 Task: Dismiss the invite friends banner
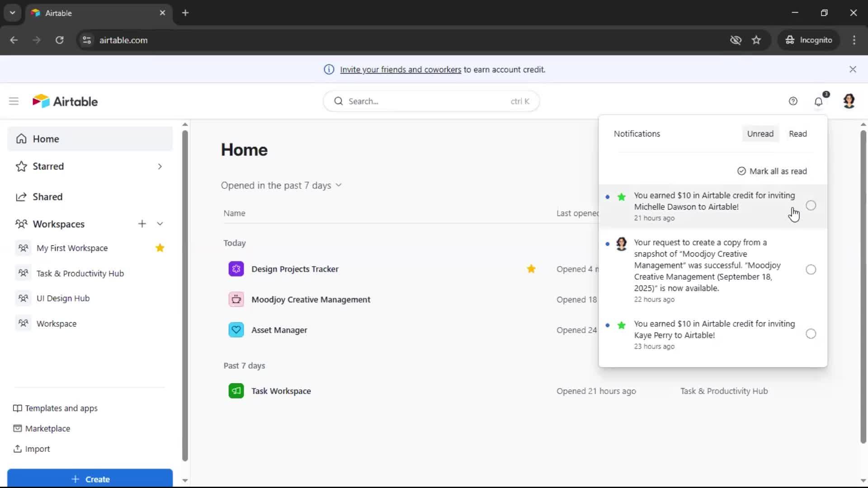[853, 69]
